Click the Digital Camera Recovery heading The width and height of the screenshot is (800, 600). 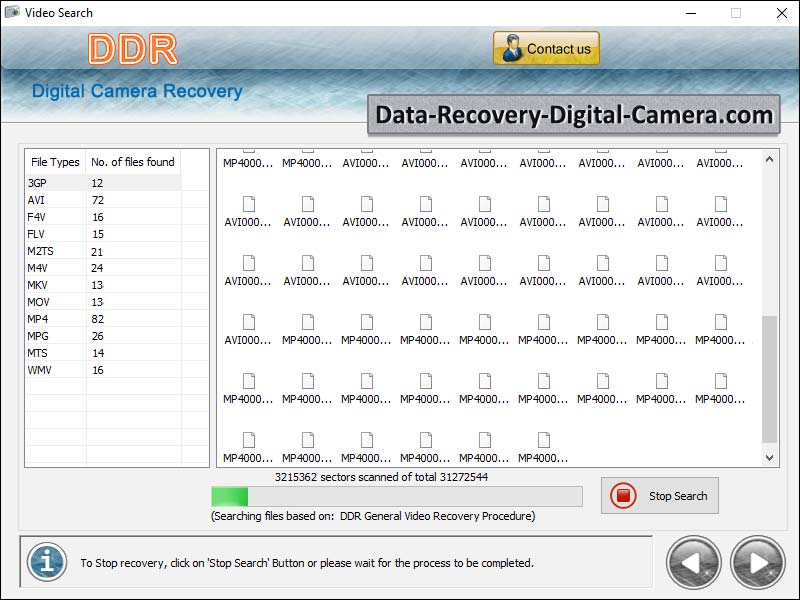(137, 91)
